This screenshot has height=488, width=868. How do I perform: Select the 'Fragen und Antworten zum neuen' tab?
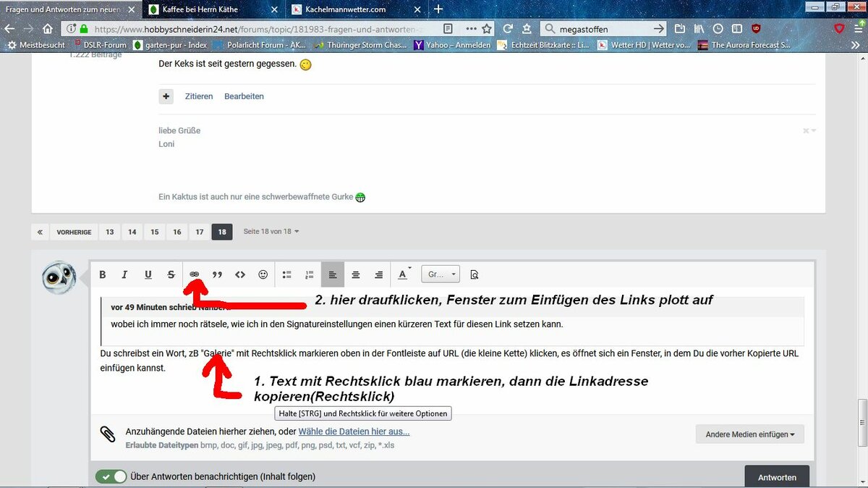click(x=70, y=9)
